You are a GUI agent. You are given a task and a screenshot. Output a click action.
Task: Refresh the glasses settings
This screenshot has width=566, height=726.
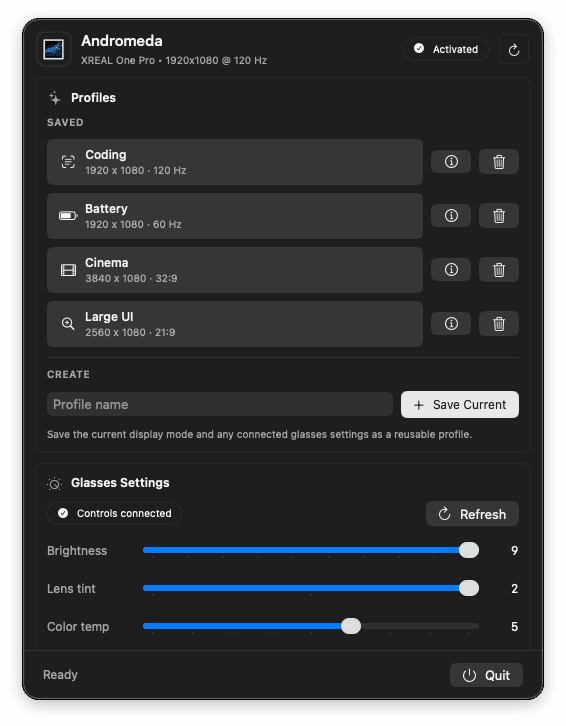click(x=472, y=514)
